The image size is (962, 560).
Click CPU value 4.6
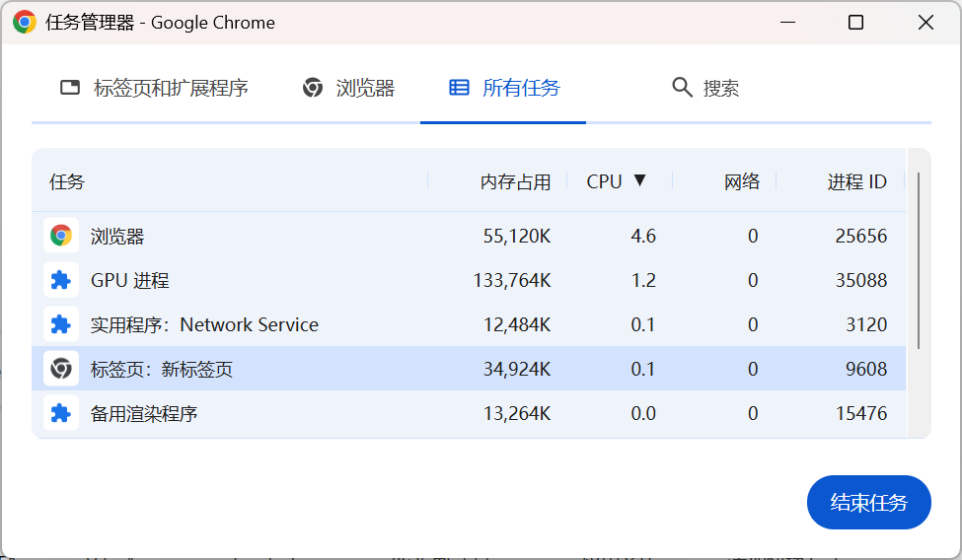(x=643, y=236)
